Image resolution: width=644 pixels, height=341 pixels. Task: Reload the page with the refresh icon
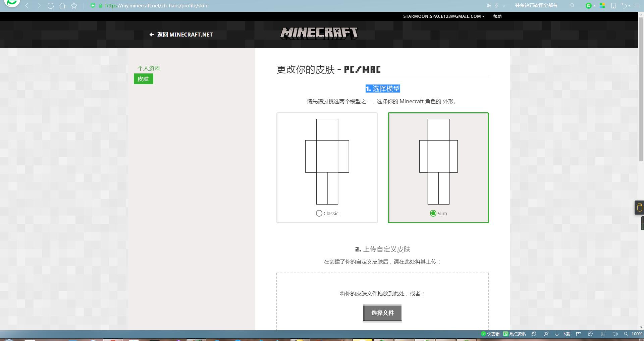[51, 6]
